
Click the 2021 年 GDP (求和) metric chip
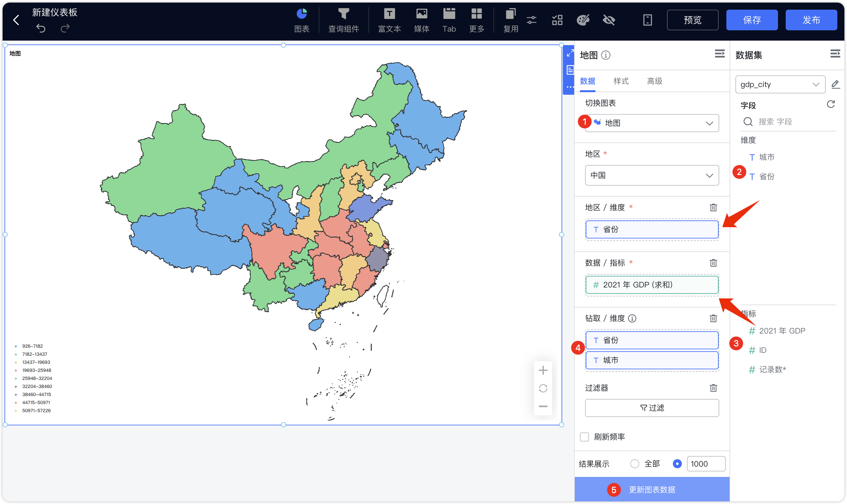[x=652, y=285]
